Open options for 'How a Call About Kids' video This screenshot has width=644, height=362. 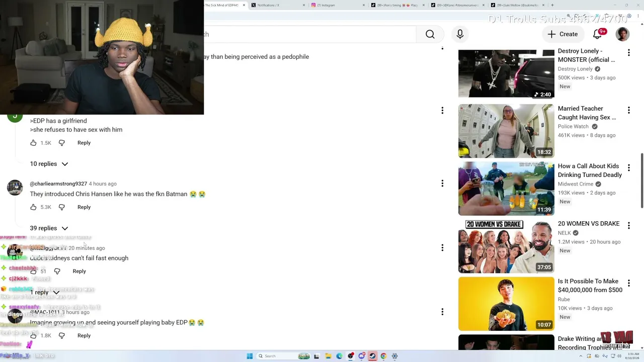pos(628,167)
